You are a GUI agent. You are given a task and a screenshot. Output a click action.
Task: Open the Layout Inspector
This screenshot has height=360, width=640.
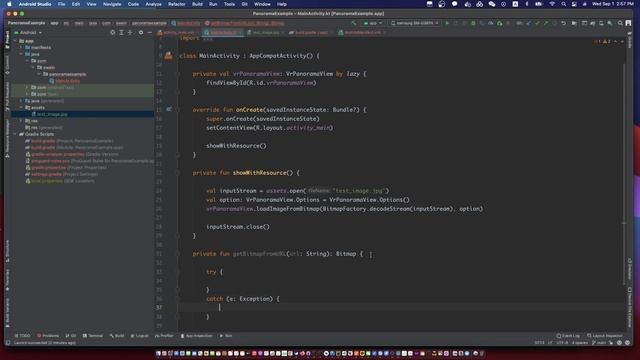605,336
